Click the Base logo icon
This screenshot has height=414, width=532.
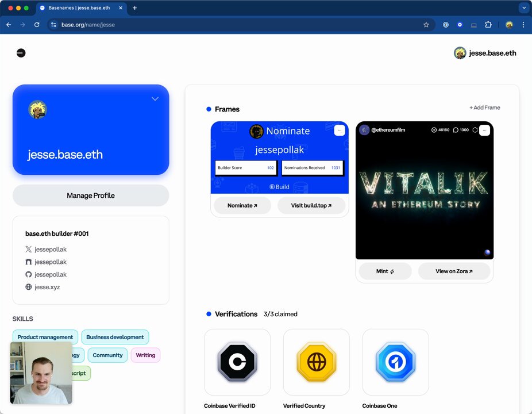(21, 53)
